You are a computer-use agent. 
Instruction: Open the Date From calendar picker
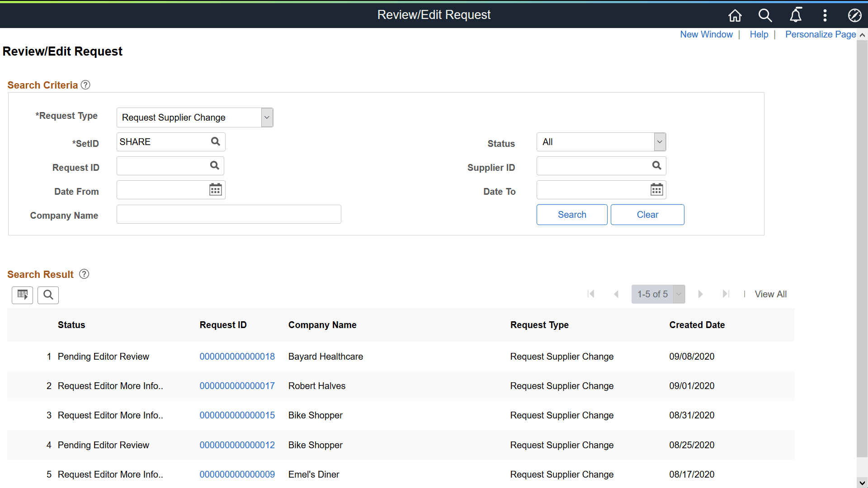tap(215, 189)
